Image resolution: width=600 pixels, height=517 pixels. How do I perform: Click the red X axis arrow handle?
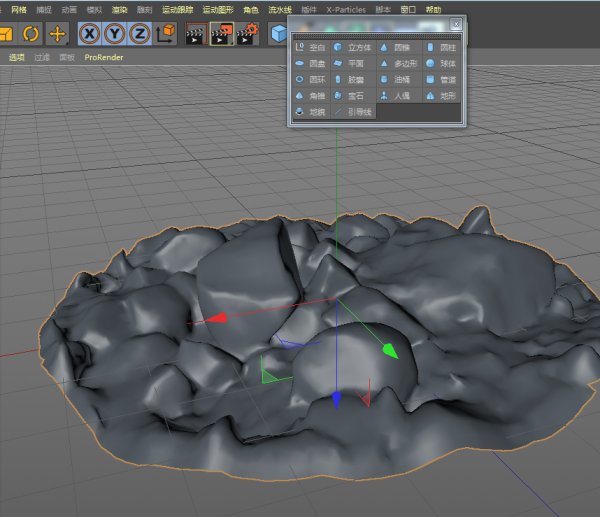216,318
